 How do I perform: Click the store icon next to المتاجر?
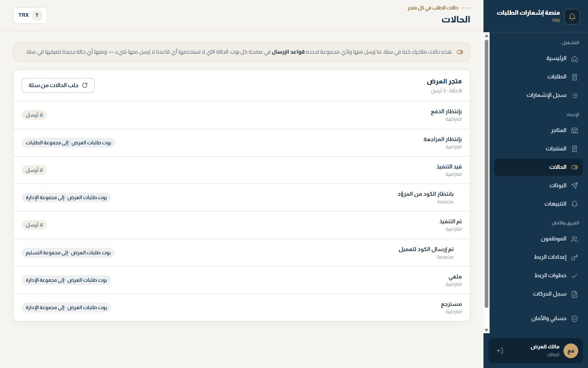(x=575, y=131)
